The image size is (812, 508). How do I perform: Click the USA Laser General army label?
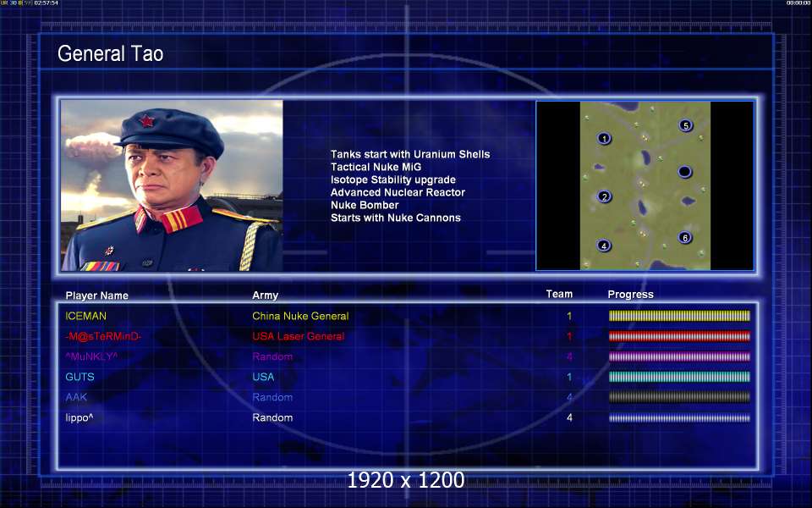coord(299,336)
